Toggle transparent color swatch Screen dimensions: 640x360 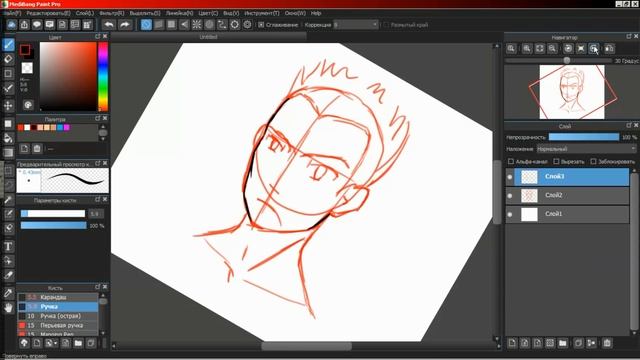27,68
